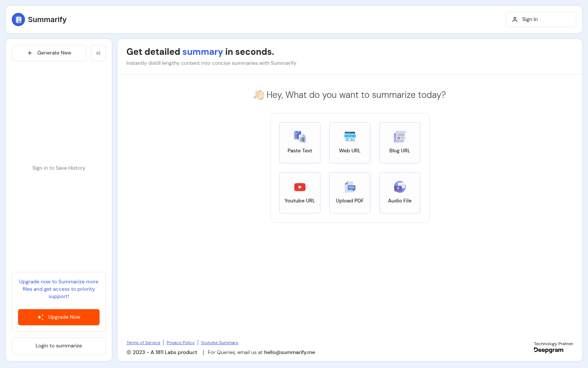
Task: Click the Summarify brand name
Action: click(x=47, y=20)
